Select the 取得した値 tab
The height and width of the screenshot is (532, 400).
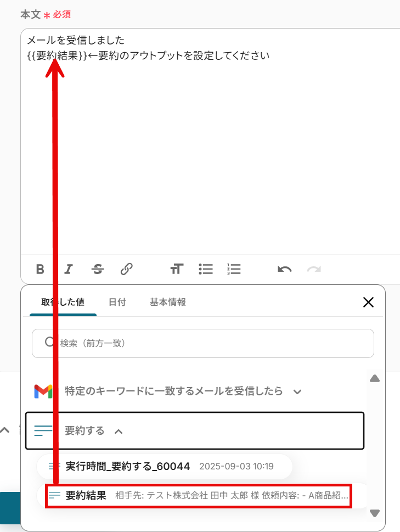(63, 302)
